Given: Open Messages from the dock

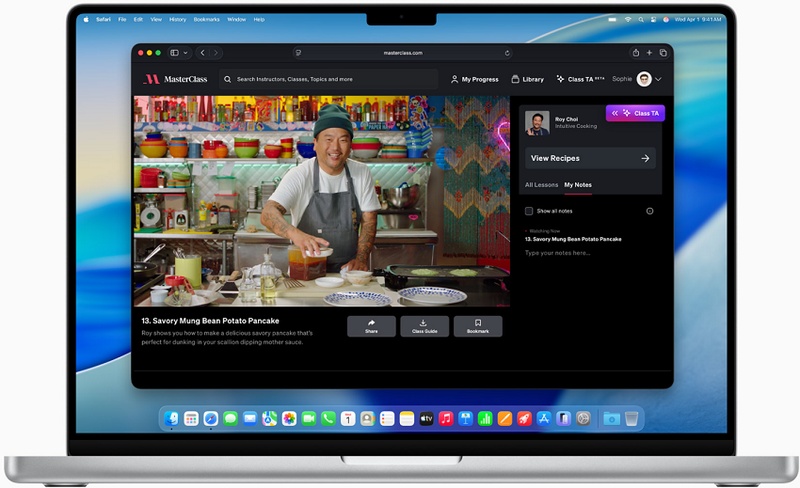Looking at the screenshot, I should (x=230, y=419).
